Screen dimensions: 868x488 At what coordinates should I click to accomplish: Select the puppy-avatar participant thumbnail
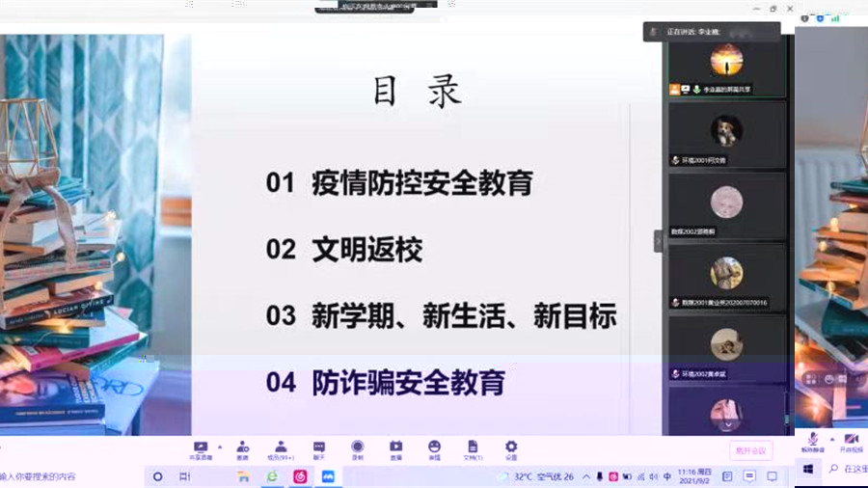[727, 135]
